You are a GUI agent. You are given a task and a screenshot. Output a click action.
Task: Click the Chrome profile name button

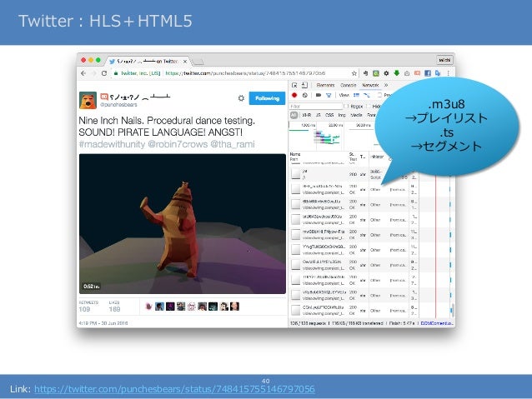pyautogui.click(x=444, y=60)
